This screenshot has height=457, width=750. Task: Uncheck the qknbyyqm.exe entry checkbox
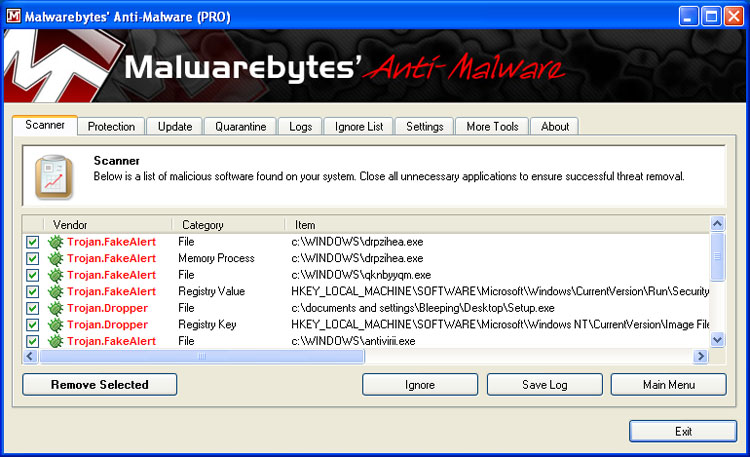pos(32,275)
